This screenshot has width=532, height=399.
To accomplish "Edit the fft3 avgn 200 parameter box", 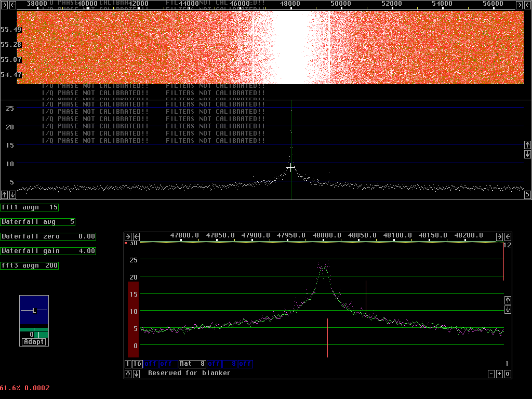I will click(30, 265).
